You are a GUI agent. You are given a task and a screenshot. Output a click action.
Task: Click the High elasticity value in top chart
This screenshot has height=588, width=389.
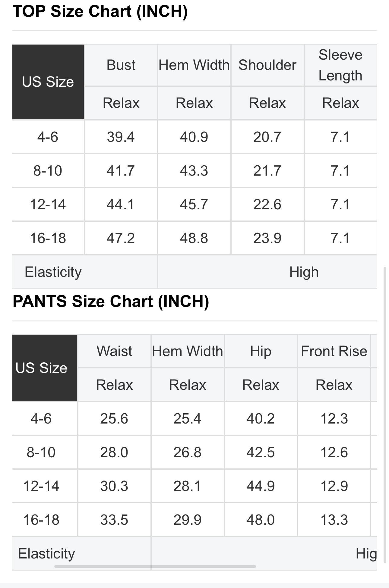point(304,272)
